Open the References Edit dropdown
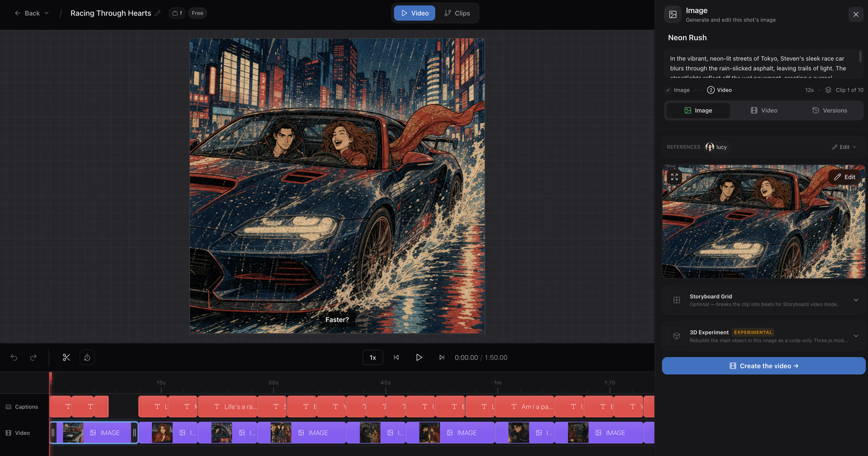 (x=844, y=147)
